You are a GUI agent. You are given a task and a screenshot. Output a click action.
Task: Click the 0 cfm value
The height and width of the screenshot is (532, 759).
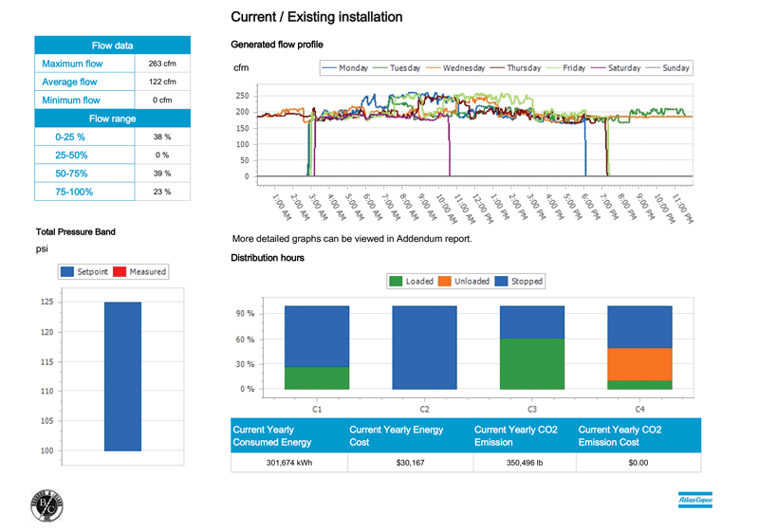point(162,101)
